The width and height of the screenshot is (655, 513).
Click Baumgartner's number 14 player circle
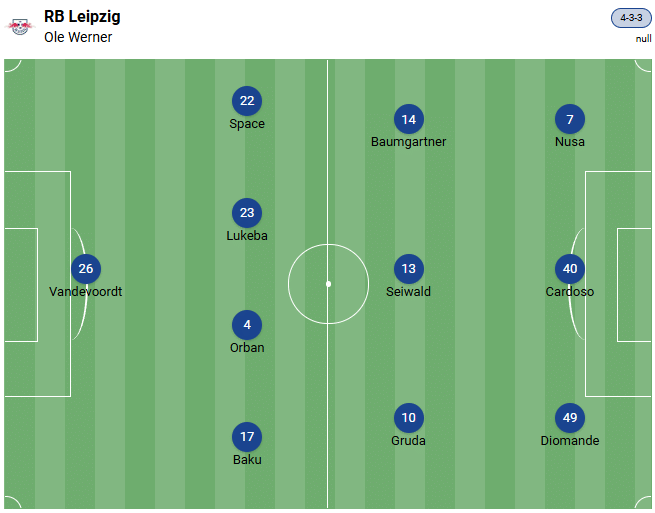click(408, 120)
